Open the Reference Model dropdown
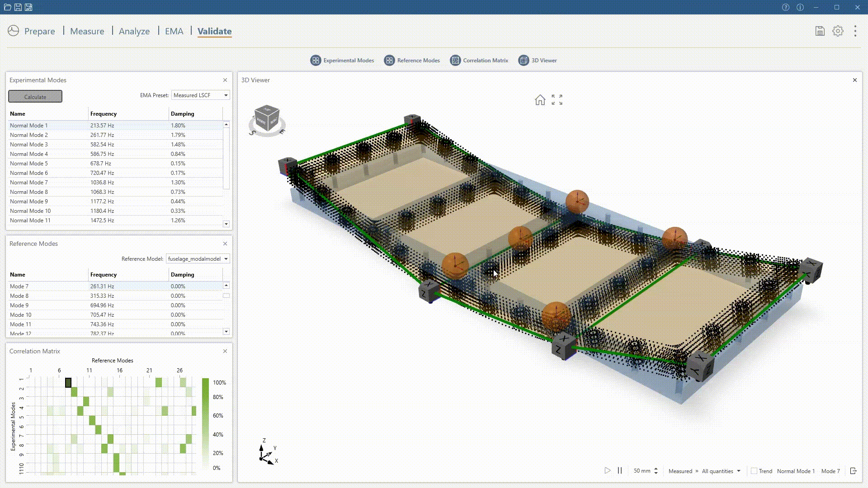This screenshot has height=488, width=868. 198,259
